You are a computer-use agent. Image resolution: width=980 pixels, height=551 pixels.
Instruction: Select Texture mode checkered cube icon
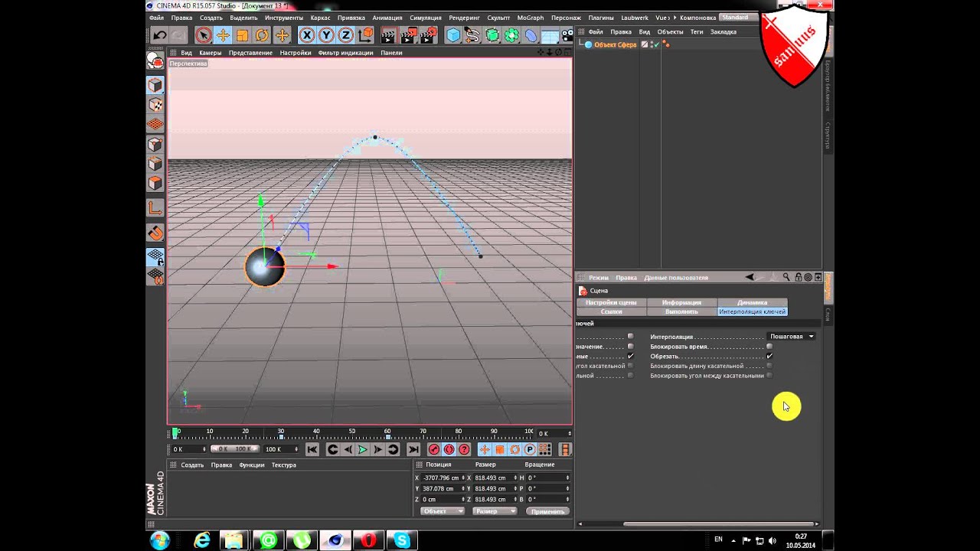click(155, 105)
